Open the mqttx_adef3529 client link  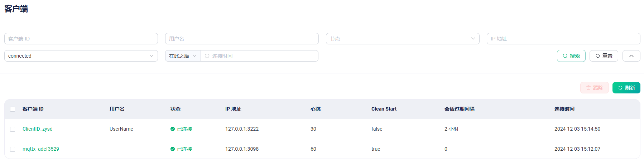click(41, 149)
